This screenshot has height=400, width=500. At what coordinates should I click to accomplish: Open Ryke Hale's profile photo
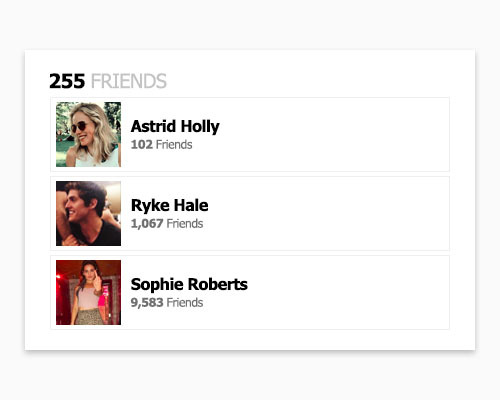[x=88, y=213]
